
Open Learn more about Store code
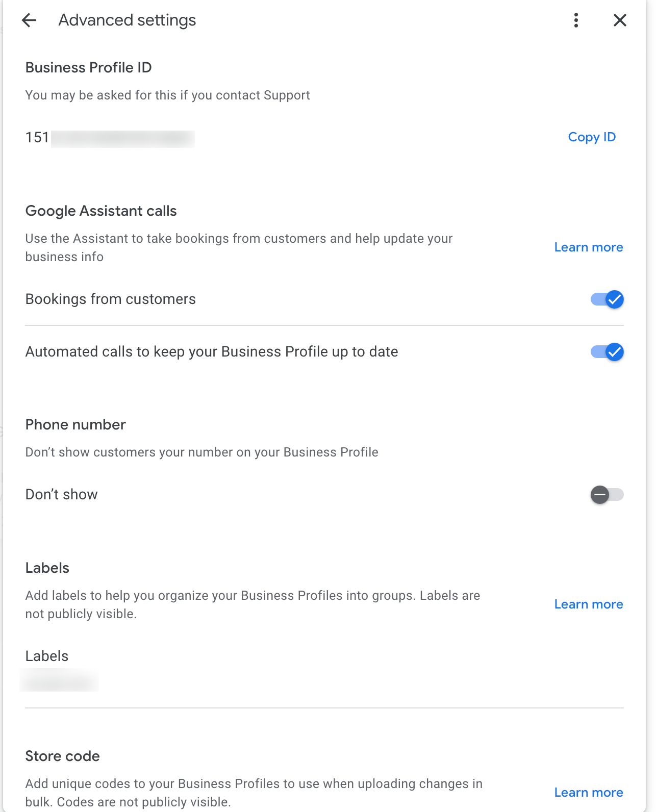589,793
